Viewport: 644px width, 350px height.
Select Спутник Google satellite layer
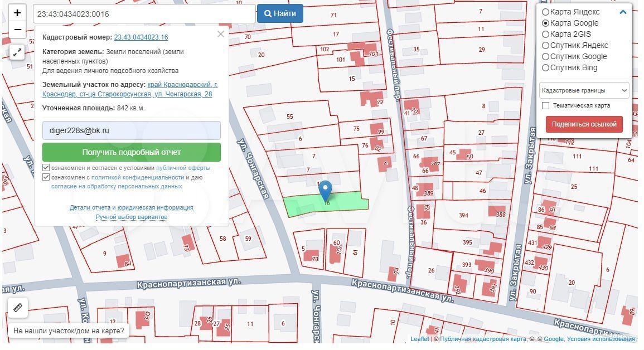tap(546, 56)
